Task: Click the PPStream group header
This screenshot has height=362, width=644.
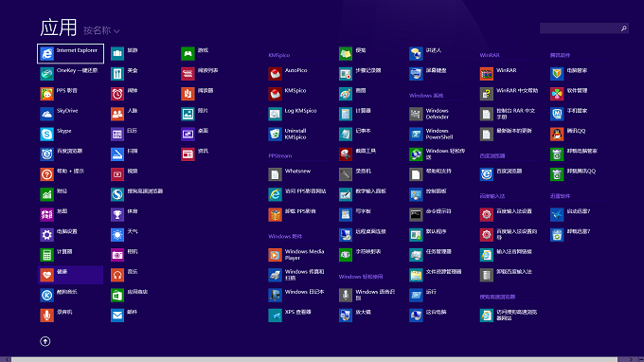Action: click(280, 155)
